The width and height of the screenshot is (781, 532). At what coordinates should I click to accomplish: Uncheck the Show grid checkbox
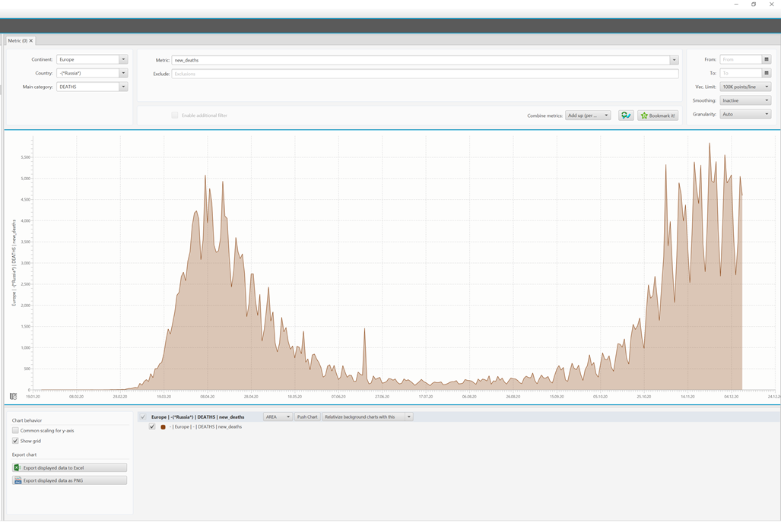coord(15,441)
